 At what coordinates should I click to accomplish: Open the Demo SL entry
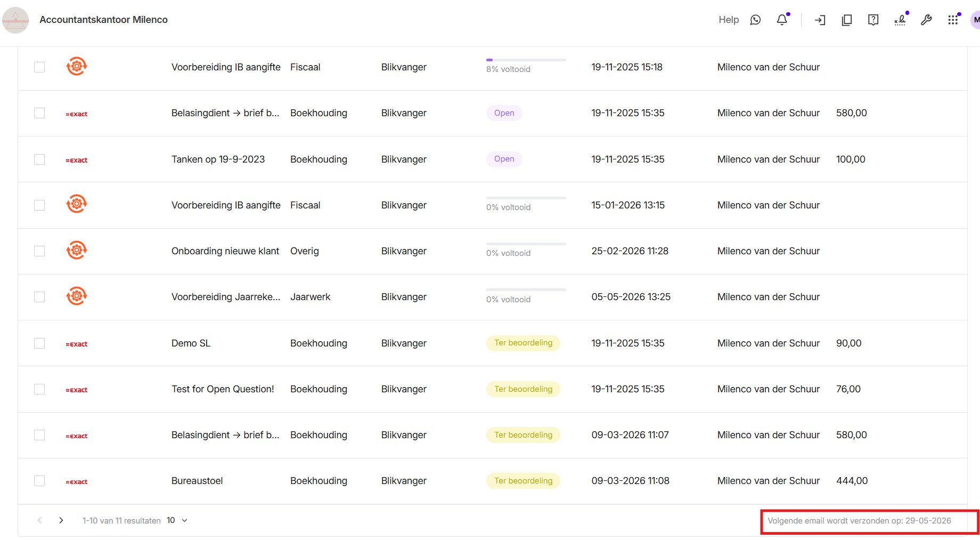[x=191, y=343]
